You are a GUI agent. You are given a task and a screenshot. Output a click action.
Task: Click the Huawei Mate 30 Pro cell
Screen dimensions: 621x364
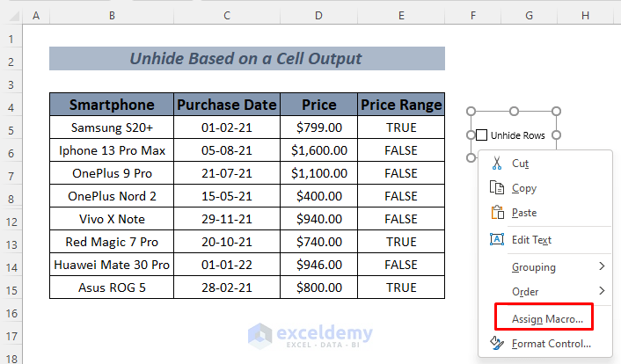point(112,265)
